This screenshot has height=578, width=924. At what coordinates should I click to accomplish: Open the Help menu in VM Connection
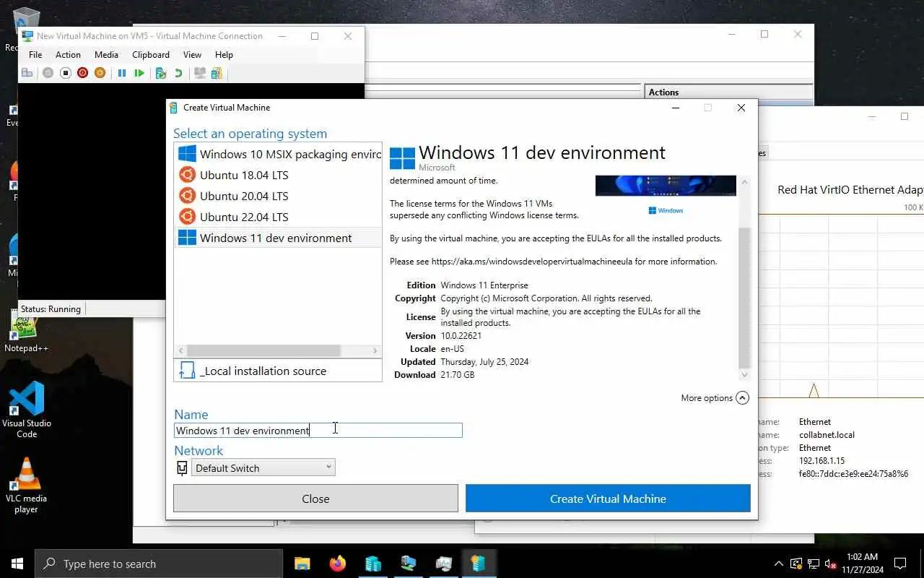coord(224,55)
